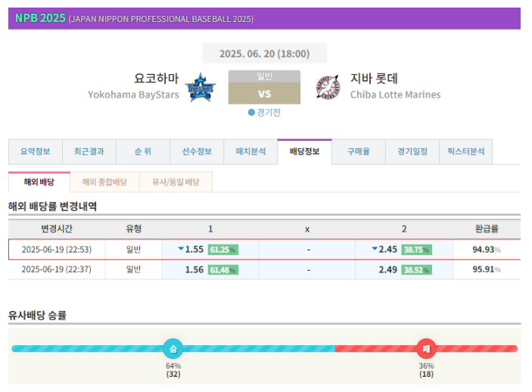
Task: Click the 38.75% probability badge
Action: [417, 250]
